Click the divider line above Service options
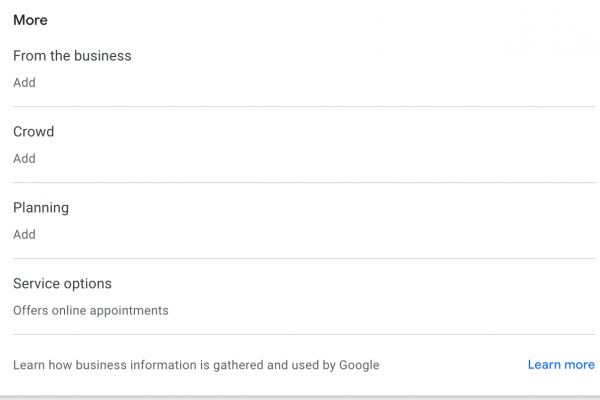600x400 pixels. tap(300, 258)
